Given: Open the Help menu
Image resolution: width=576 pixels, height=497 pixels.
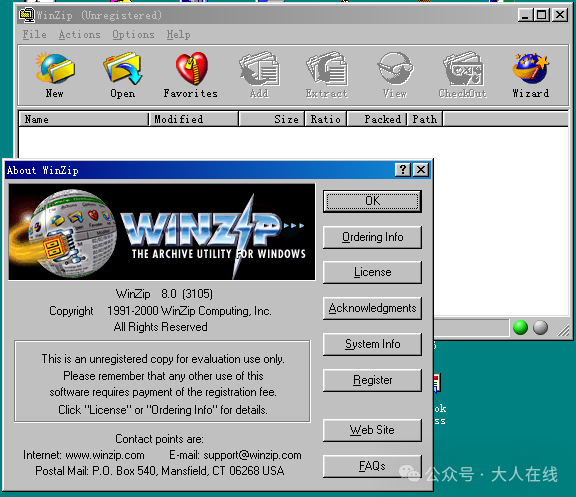Looking at the screenshot, I should [x=178, y=35].
